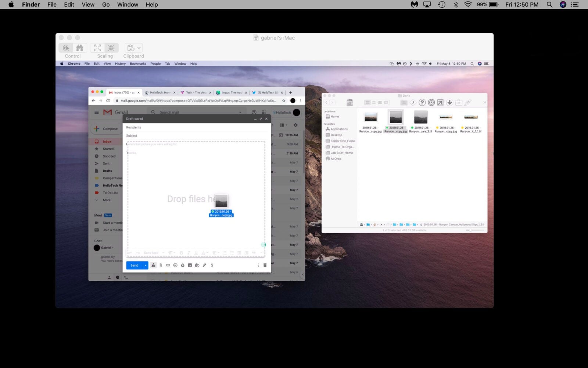Insert files using the Google Drive icon
The height and width of the screenshot is (368, 588).
pyautogui.click(x=183, y=265)
